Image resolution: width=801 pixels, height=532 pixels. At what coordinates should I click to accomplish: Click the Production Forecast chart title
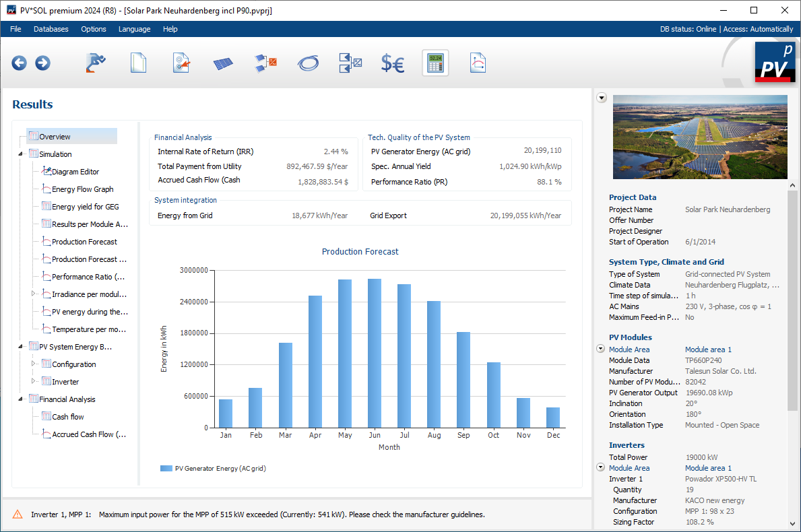(360, 251)
